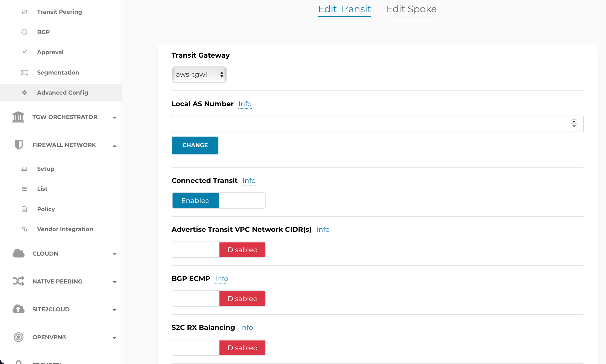Enable Advertise Transit VPC Network CIDR(s)

tap(195, 250)
